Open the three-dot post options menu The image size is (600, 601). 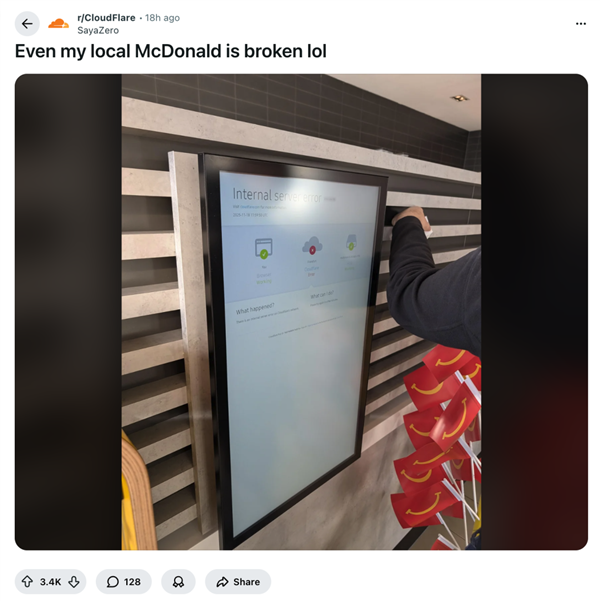(x=581, y=24)
